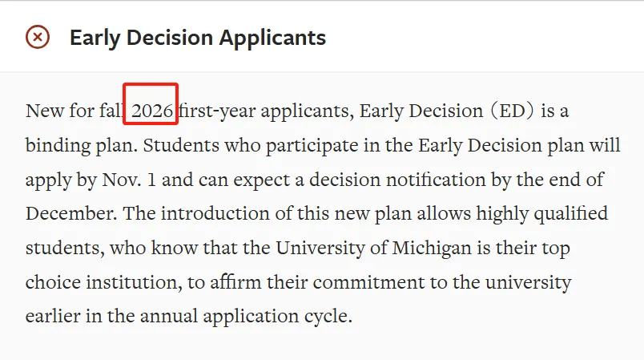Click the word 'binding' in the paragraph
Screen dimensions: 644x360
click(58, 146)
